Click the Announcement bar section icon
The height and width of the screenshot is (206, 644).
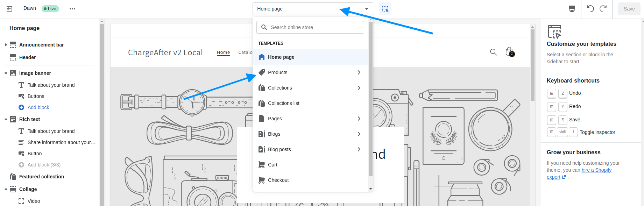(13, 45)
